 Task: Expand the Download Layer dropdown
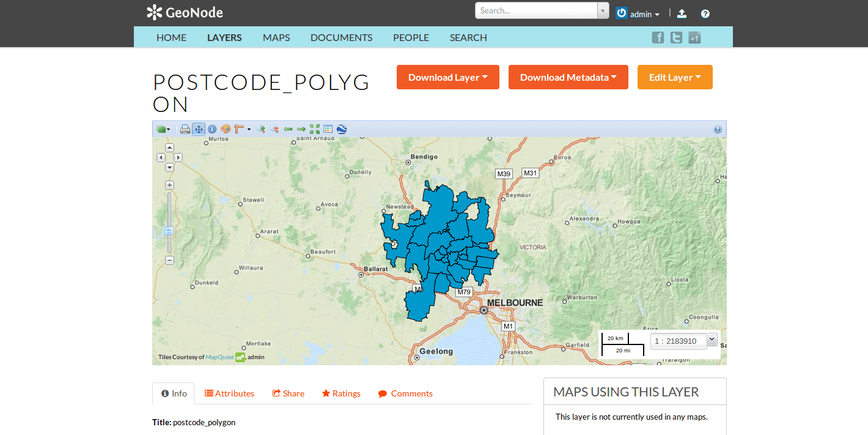(x=447, y=77)
